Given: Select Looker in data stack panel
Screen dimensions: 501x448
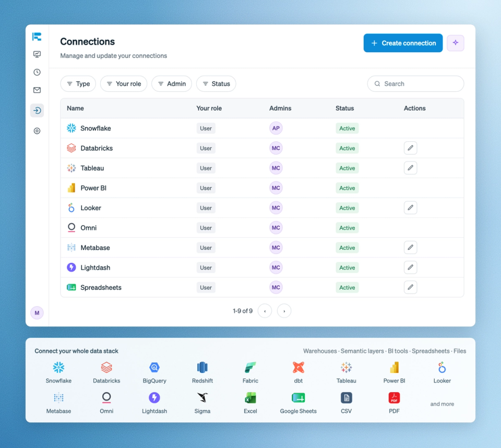Looking at the screenshot, I should (x=442, y=373).
